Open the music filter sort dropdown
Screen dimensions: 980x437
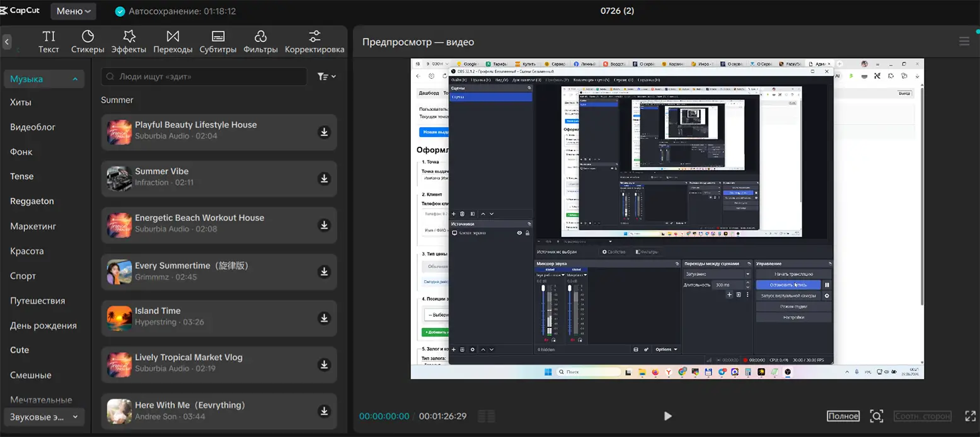[x=326, y=76]
